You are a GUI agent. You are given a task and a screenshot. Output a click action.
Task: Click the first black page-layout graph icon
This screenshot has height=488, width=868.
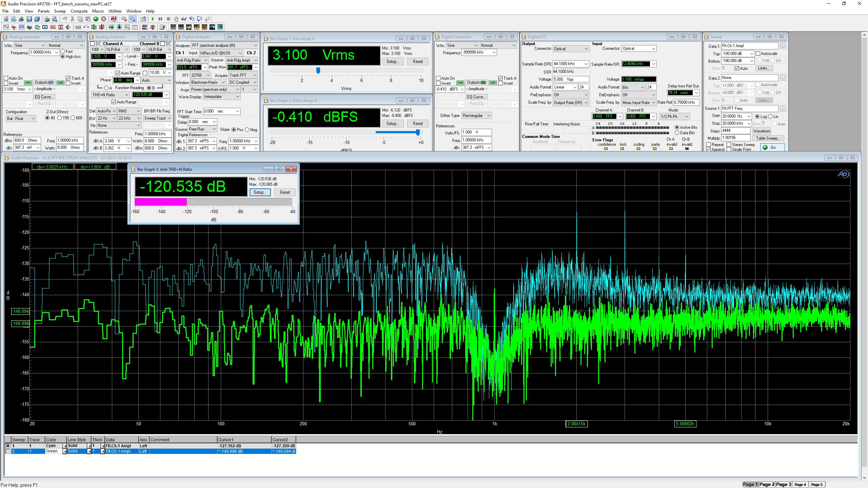click(x=173, y=27)
